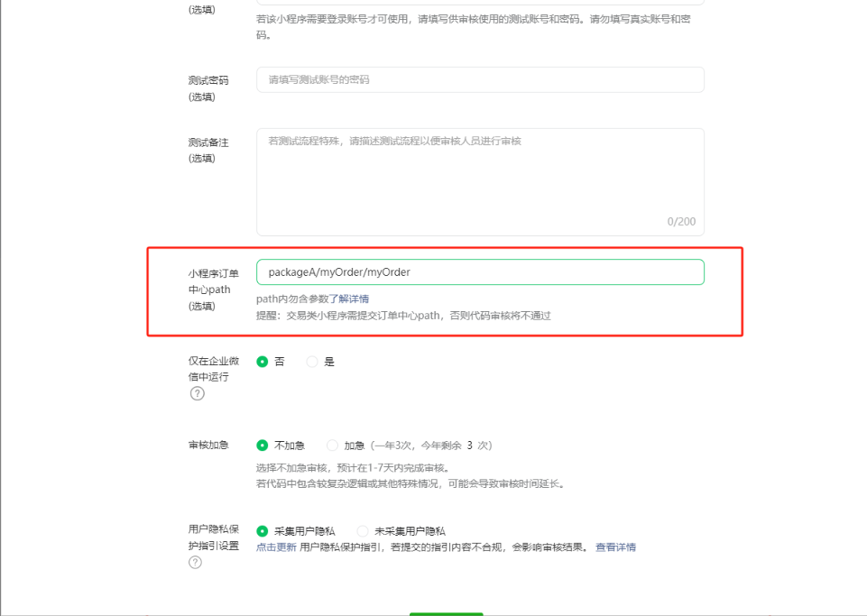867x616 pixels.
Task: Open the 了解详情 link under path field
Action: click(x=347, y=299)
